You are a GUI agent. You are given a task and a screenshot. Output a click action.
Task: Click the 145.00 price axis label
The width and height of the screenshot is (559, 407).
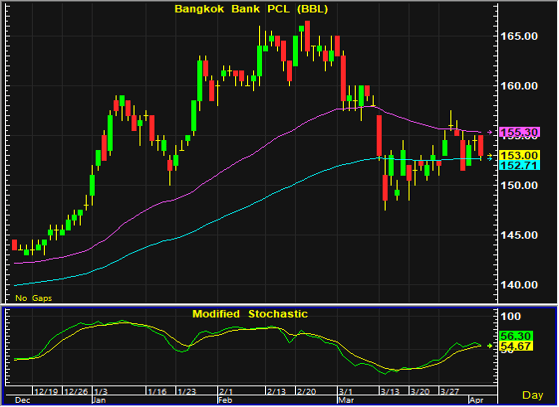coord(519,235)
